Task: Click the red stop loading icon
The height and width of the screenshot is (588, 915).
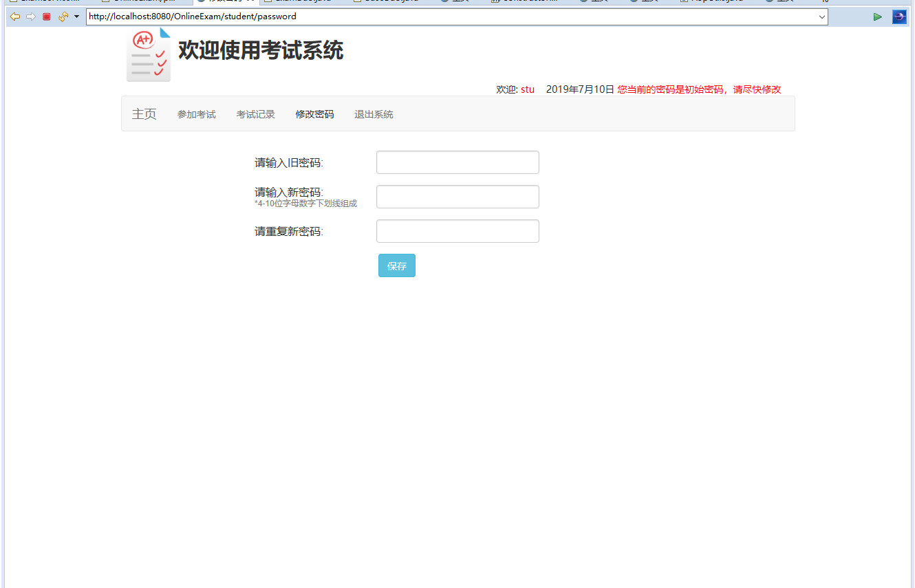Action: pyautogui.click(x=46, y=16)
